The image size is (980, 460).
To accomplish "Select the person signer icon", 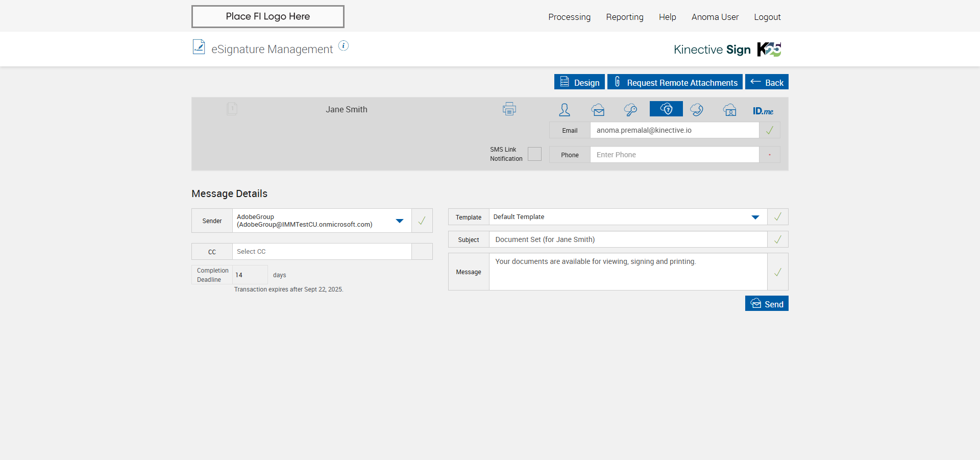I will click(x=565, y=110).
